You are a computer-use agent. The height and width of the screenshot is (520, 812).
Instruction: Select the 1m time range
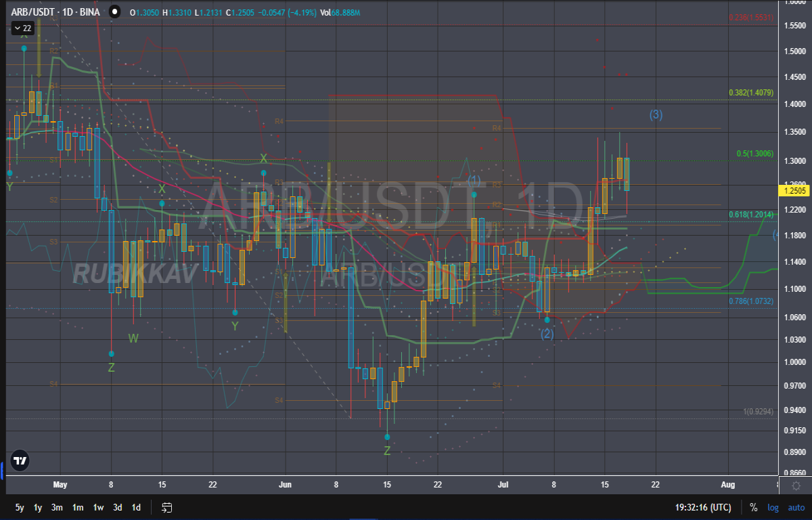(78, 507)
